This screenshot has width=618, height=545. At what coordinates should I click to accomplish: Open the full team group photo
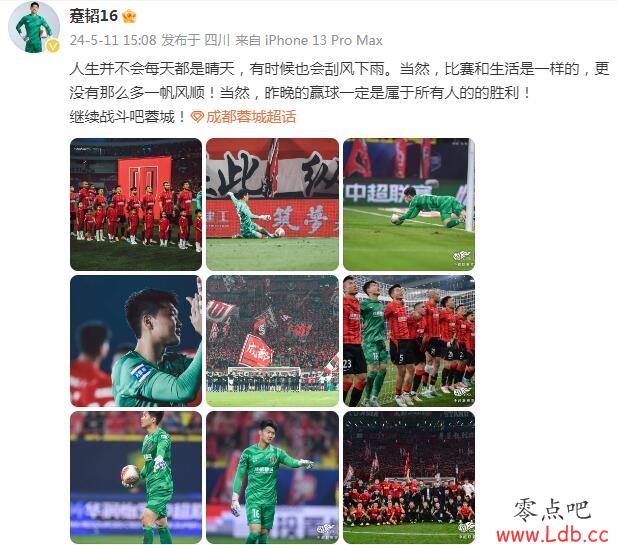point(409,478)
